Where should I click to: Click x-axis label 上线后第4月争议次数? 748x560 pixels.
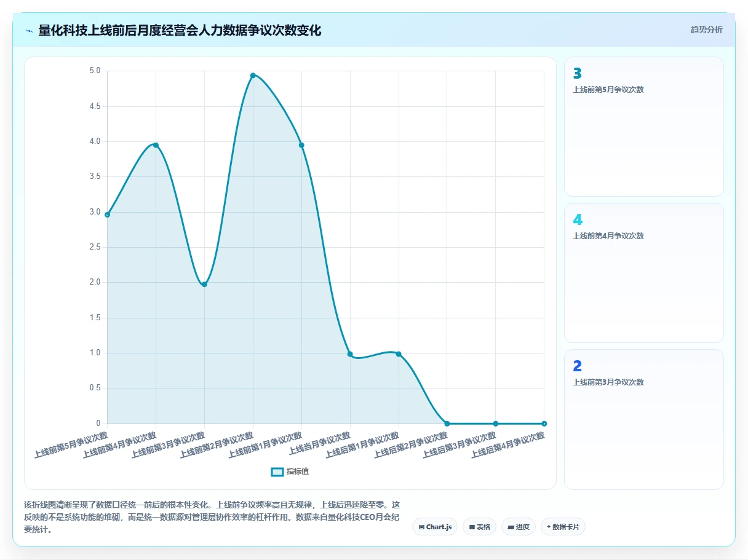pyautogui.click(x=508, y=445)
